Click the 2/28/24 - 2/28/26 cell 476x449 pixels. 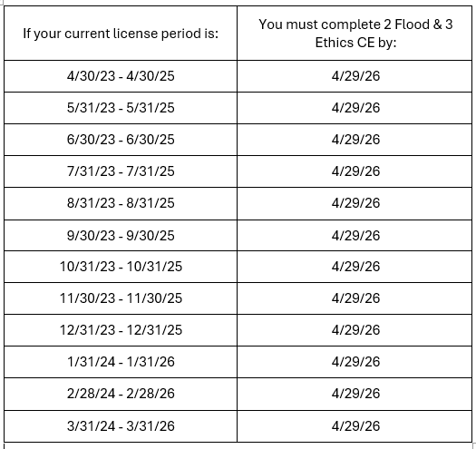tap(121, 394)
